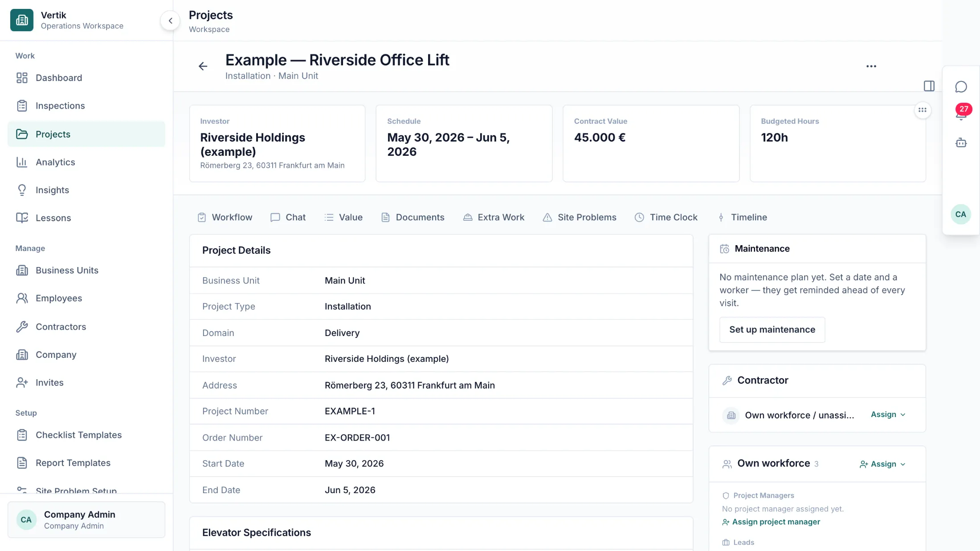Image resolution: width=980 pixels, height=551 pixels.
Task: Click the Employees people icon
Action: (22, 298)
